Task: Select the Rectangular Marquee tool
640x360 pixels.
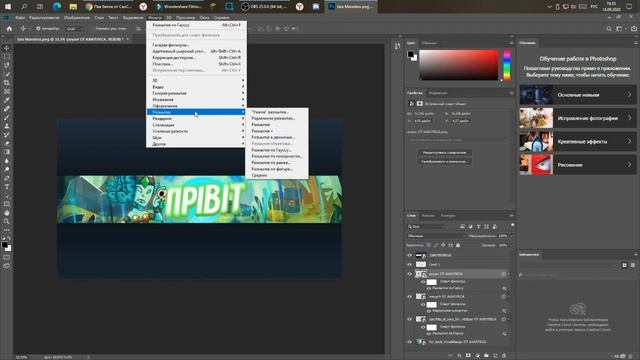Action: pos(7,57)
